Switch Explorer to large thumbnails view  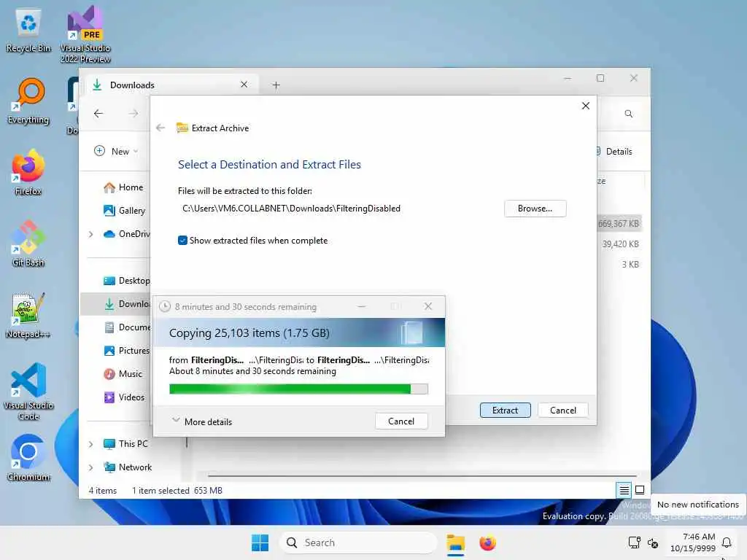pyautogui.click(x=640, y=490)
